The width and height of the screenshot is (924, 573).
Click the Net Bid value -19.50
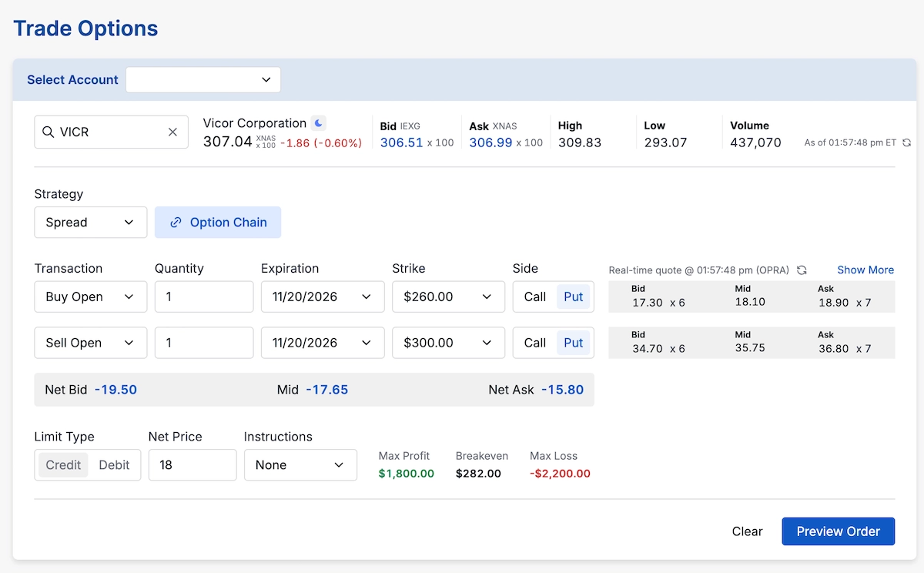pyautogui.click(x=115, y=390)
